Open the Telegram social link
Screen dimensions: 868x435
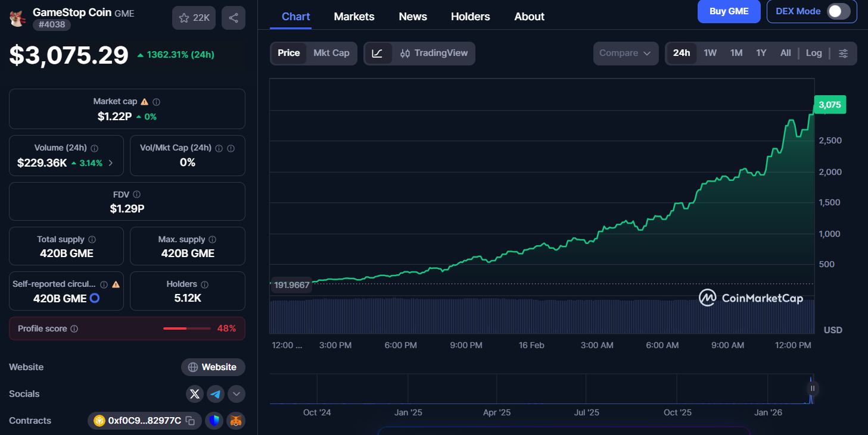coord(216,393)
